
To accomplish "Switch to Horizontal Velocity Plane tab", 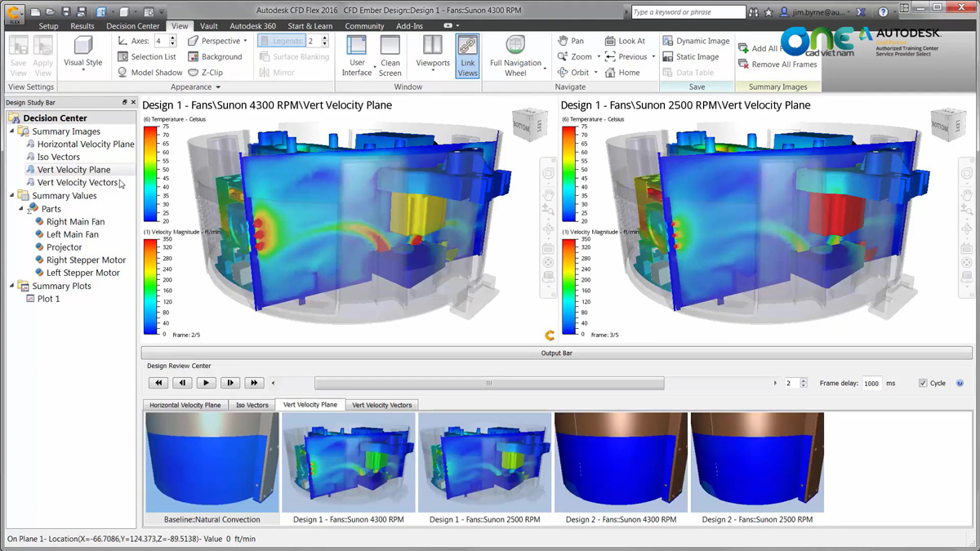I will pos(185,405).
